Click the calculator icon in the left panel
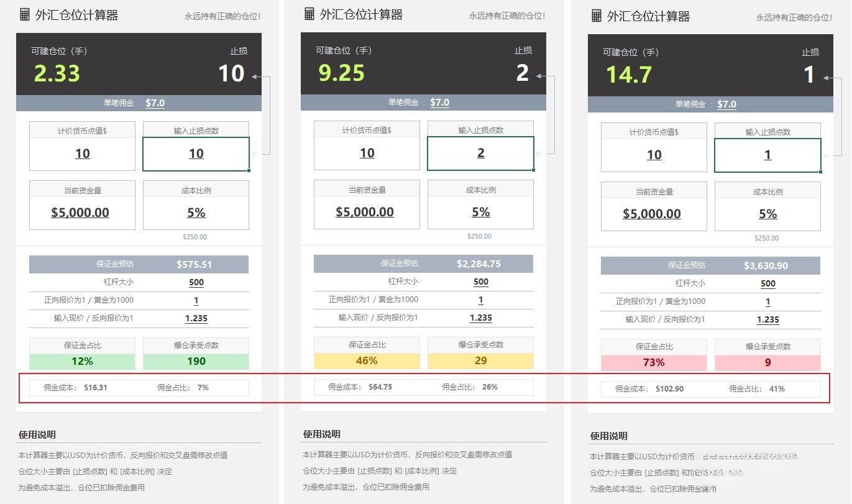The image size is (852, 504). (x=25, y=15)
